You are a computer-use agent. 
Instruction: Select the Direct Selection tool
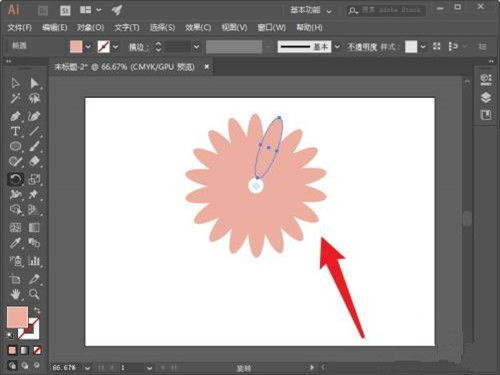coord(34,83)
